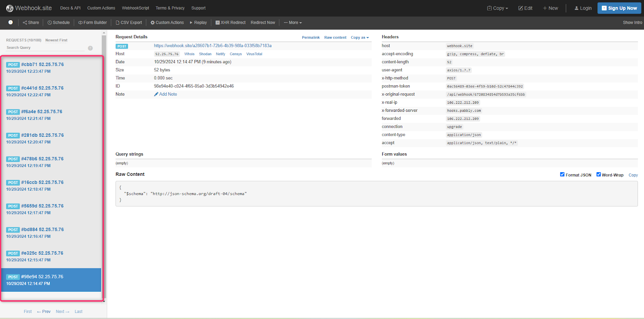The width and height of the screenshot is (644, 319).
Task: Expand the Copy as dropdown
Action: pyautogui.click(x=360, y=37)
